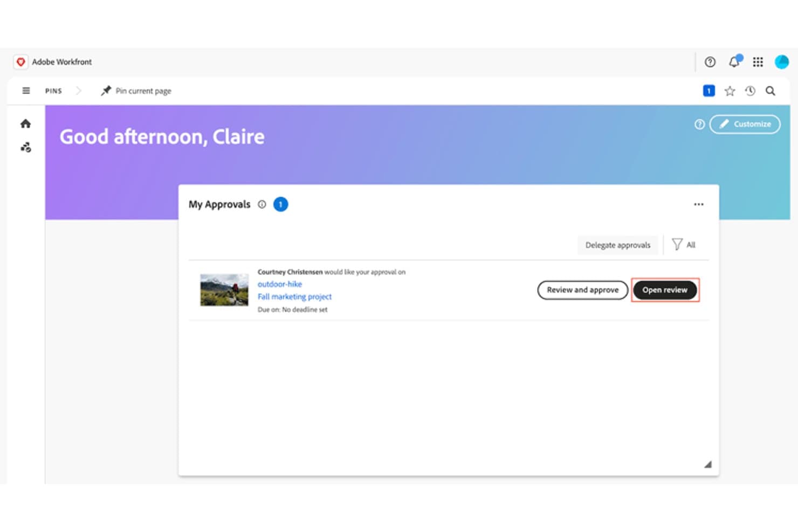Open the apps grid switcher
This screenshot has height=532, width=798.
(x=758, y=62)
